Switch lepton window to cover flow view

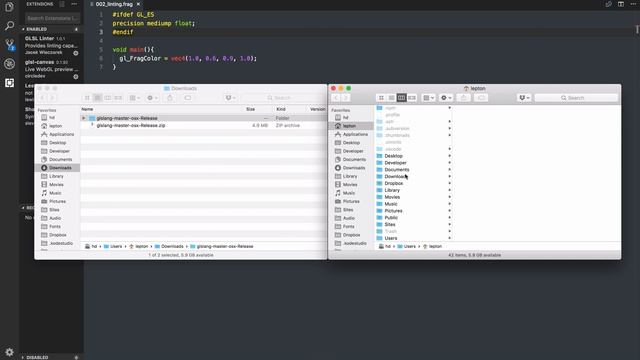pyautogui.click(x=412, y=98)
